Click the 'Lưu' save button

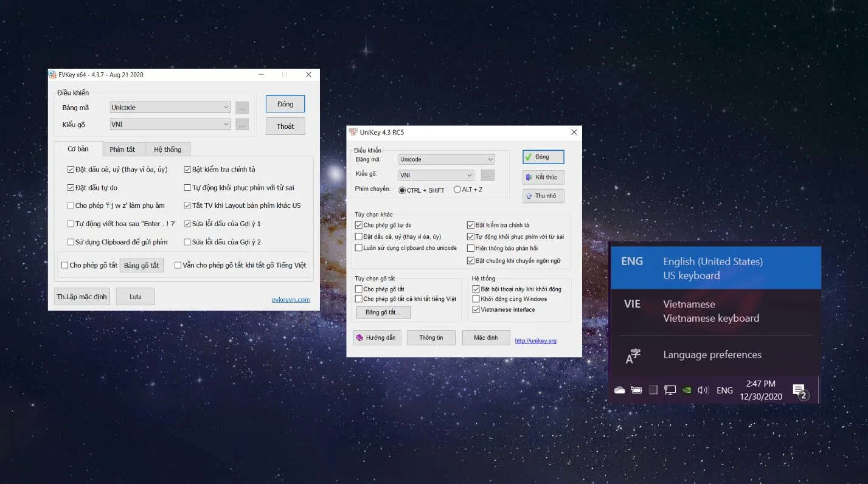(135, 297)
